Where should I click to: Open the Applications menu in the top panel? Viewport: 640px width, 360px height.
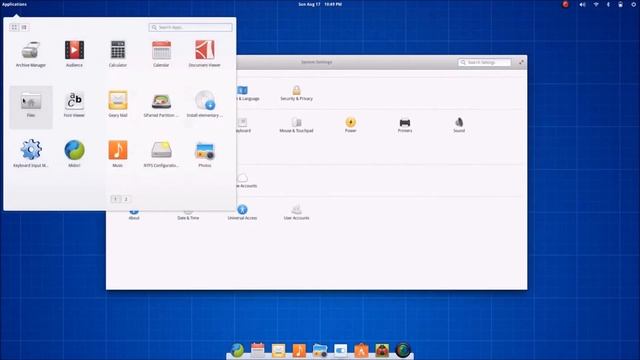pyautogui.click(x=14, y=4)
